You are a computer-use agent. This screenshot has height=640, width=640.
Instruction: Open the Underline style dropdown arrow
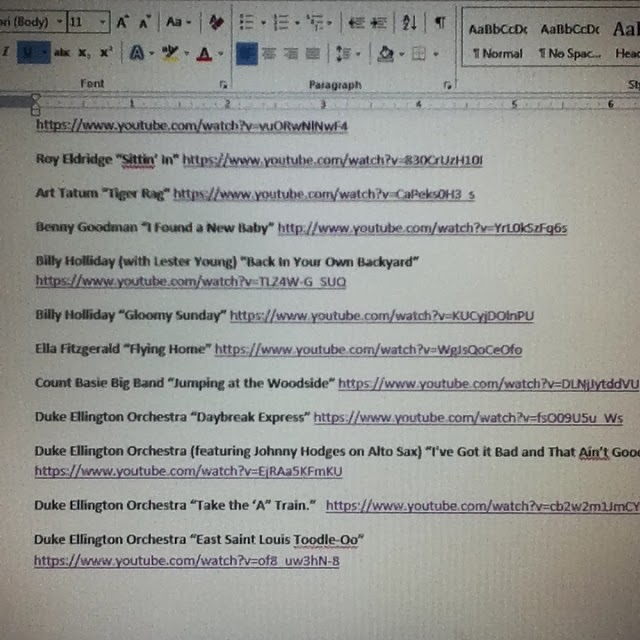[x=44, y=53]
